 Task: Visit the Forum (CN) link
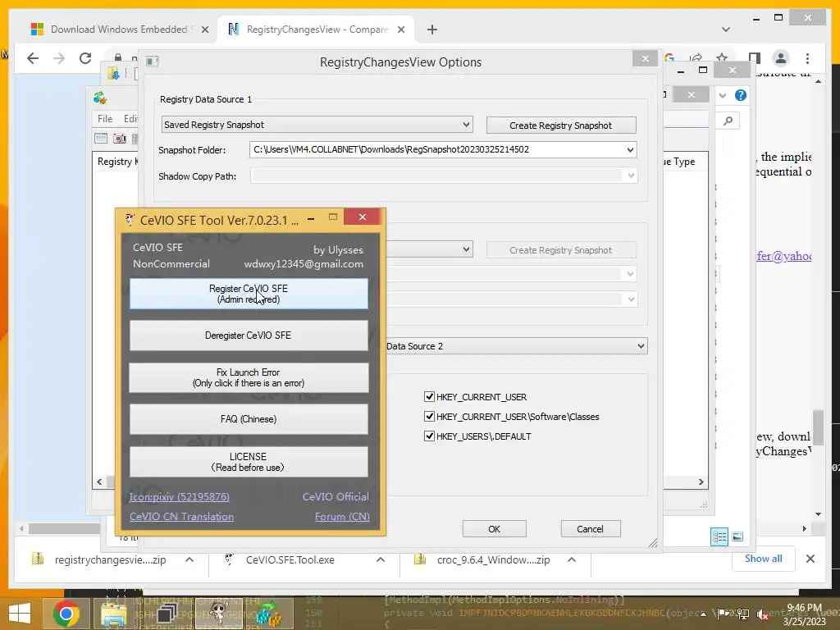[x=342, y=517]
